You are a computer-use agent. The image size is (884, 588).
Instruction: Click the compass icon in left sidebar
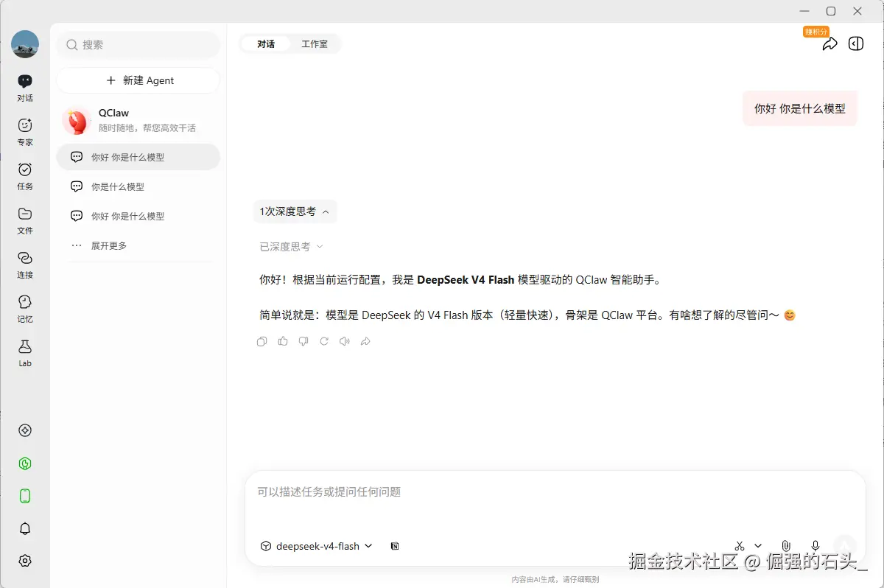(x=25, y=430)
